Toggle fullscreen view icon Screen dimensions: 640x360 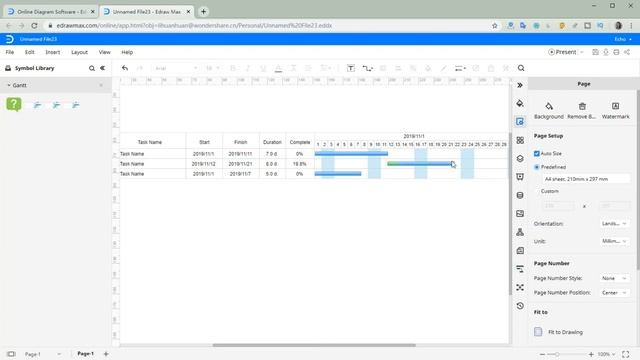[x=626, y=354]
